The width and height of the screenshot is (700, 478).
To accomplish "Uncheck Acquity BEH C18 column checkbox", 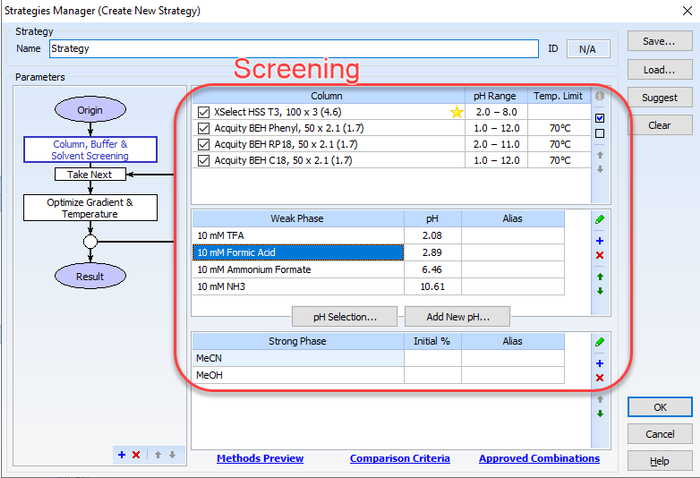I will pos(204,160).
